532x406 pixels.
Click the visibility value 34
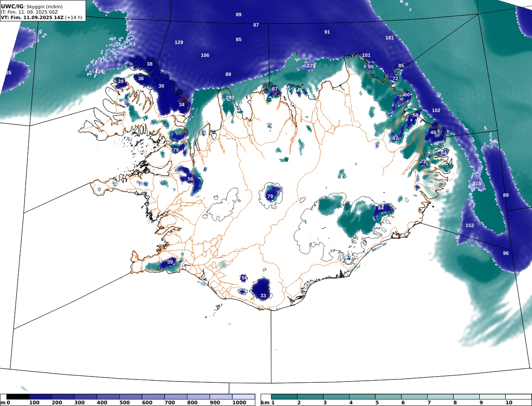coord(182,105)
